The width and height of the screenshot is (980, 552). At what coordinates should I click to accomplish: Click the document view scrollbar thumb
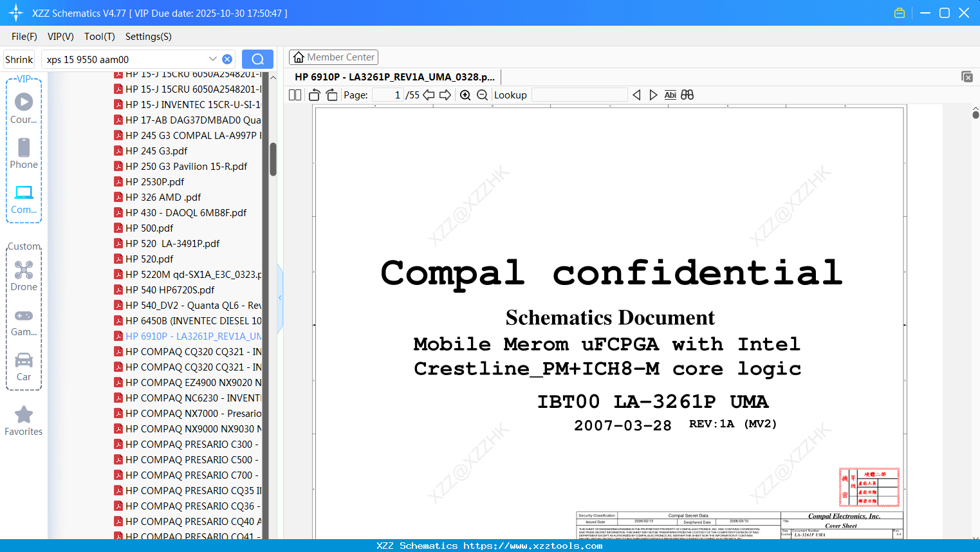click(975, 115)
